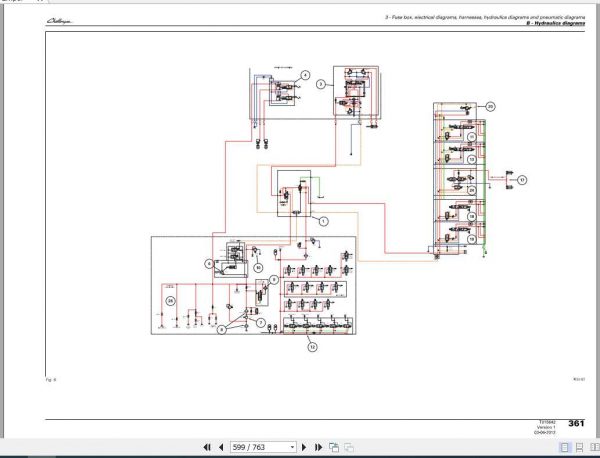Switch to single page view mode
The image size is (600, 458).
pyautogui.click(x=564, y=447)
